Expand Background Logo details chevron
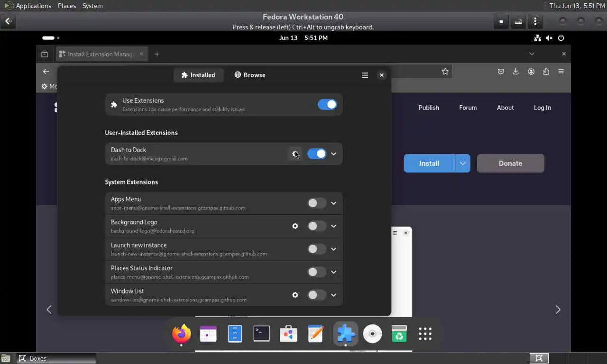Viewport: 607px width, 364px height. (x=334, y=226)
